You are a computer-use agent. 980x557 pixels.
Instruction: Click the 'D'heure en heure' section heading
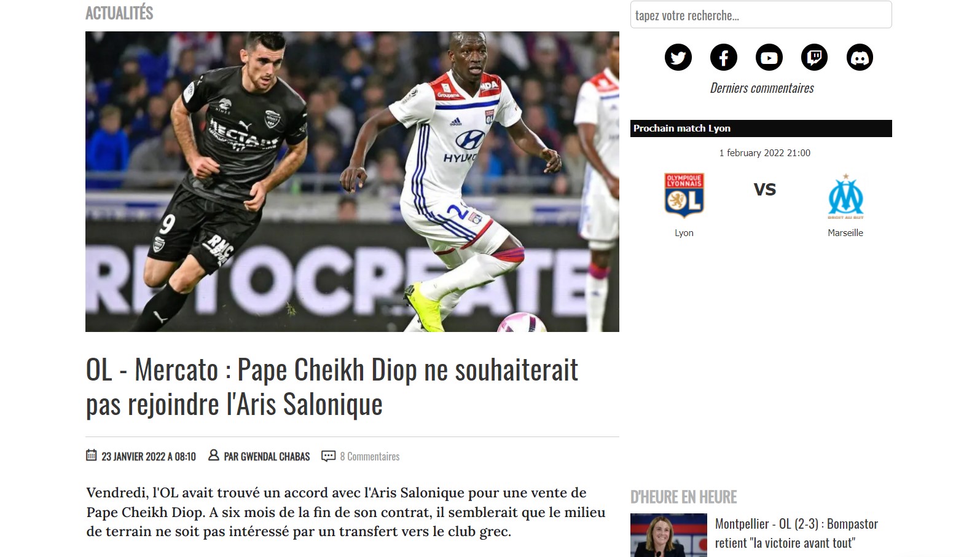(x=683, y=497)
